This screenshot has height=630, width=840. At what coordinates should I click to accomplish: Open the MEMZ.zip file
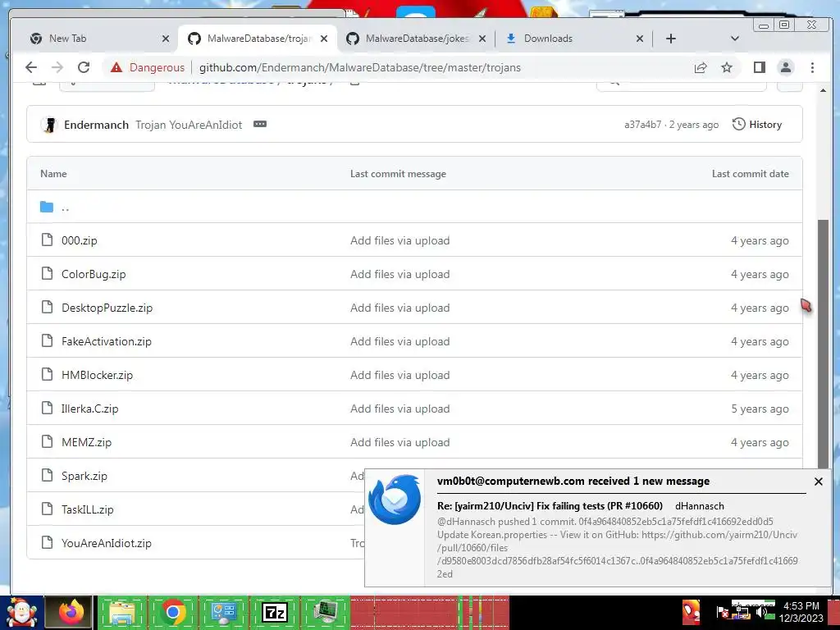click(87, 442)
